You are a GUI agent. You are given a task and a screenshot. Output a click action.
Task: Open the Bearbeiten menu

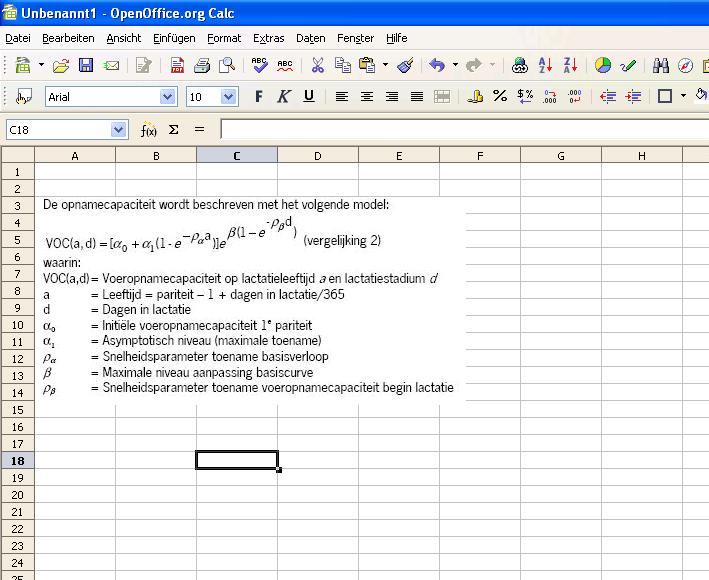[68, 38]
